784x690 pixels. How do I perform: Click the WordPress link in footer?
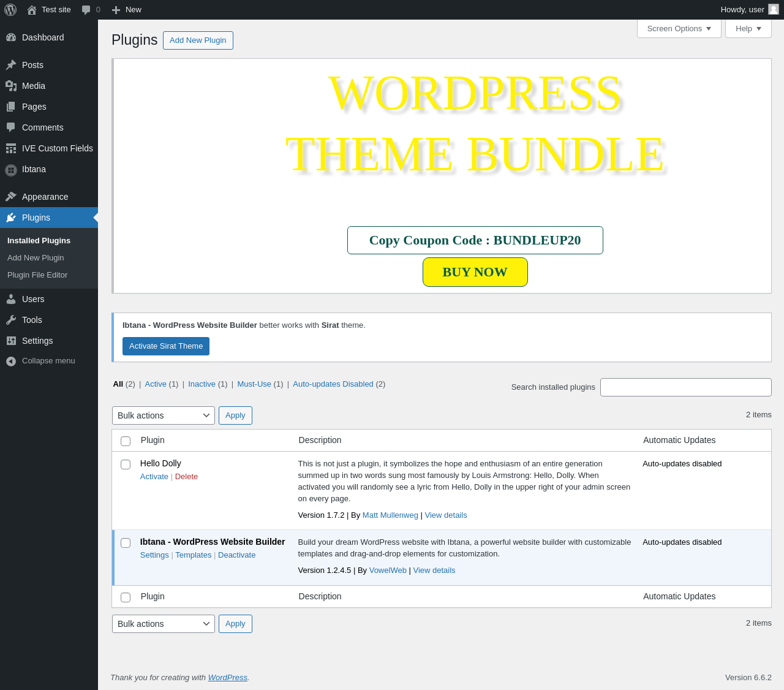228,678
